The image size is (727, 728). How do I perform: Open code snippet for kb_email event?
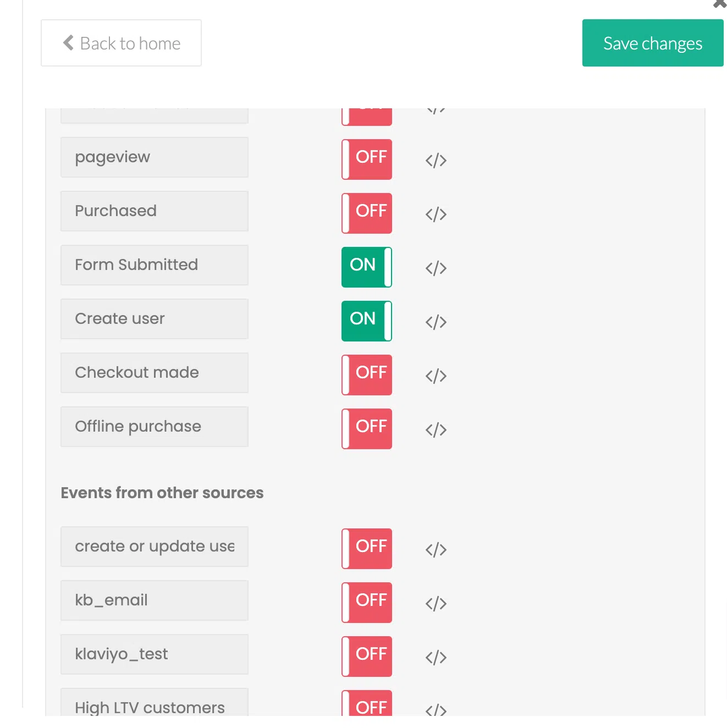pos(436,604)
